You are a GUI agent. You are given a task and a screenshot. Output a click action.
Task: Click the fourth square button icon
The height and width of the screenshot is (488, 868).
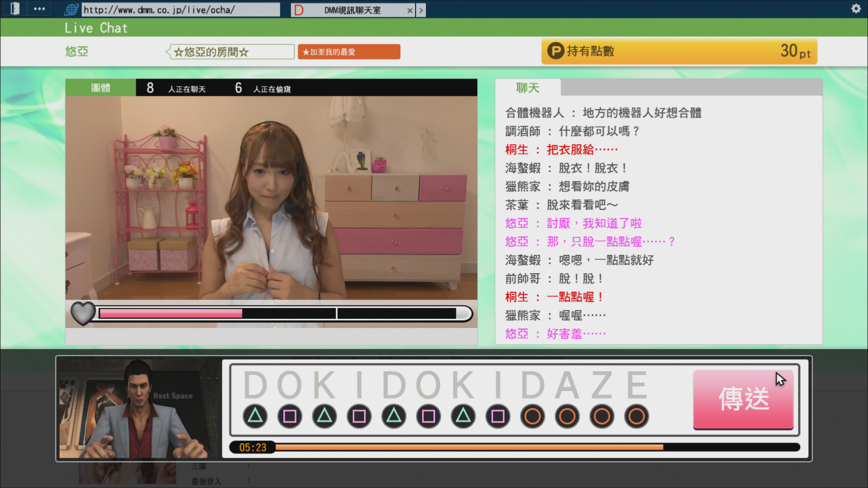click(498, 416)
